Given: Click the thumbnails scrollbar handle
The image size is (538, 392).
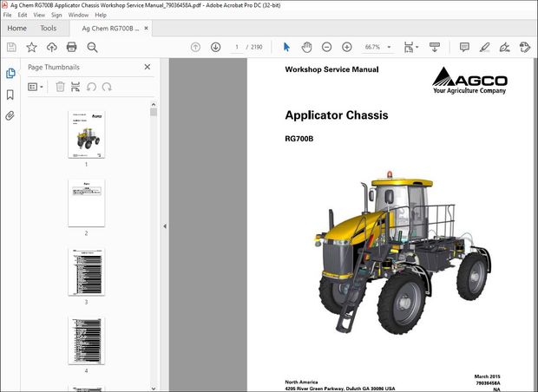Looking at the screenshot, I should [154, 112].
